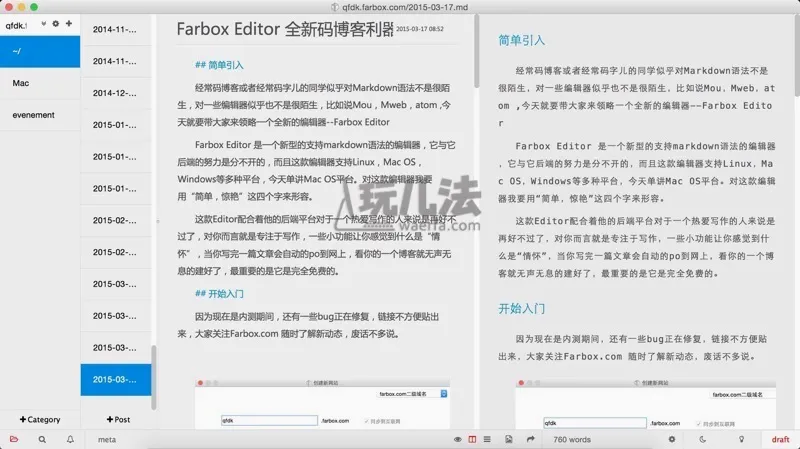Click the document image icon in the status bar
This screenshot has width=800, height=449.
tap(509, 439)
